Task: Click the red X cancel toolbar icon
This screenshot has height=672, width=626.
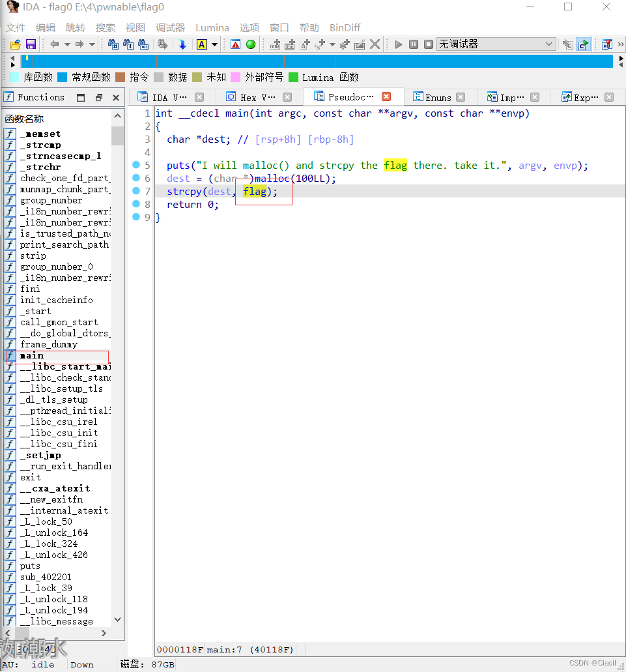Action: click(376, 44)
